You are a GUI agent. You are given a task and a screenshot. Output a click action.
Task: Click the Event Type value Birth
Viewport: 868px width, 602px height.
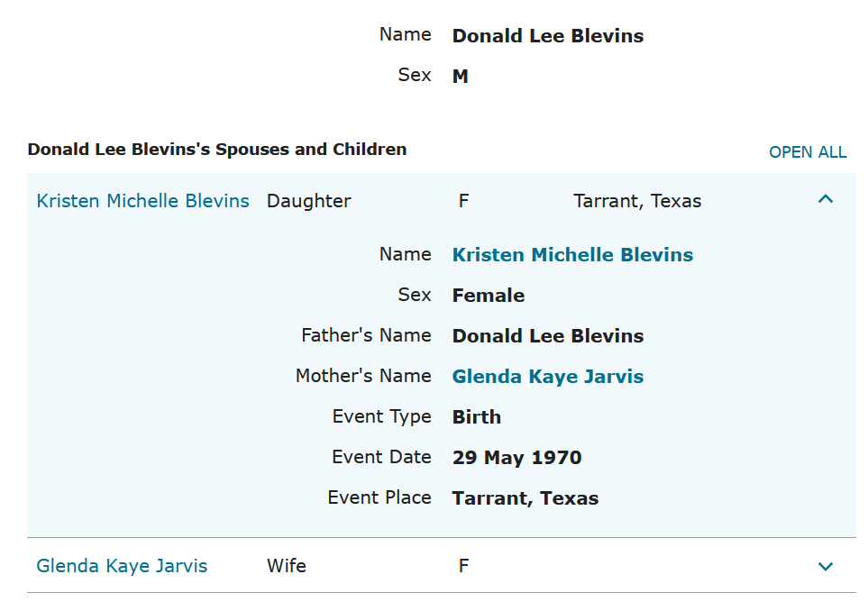coord(476,417)
